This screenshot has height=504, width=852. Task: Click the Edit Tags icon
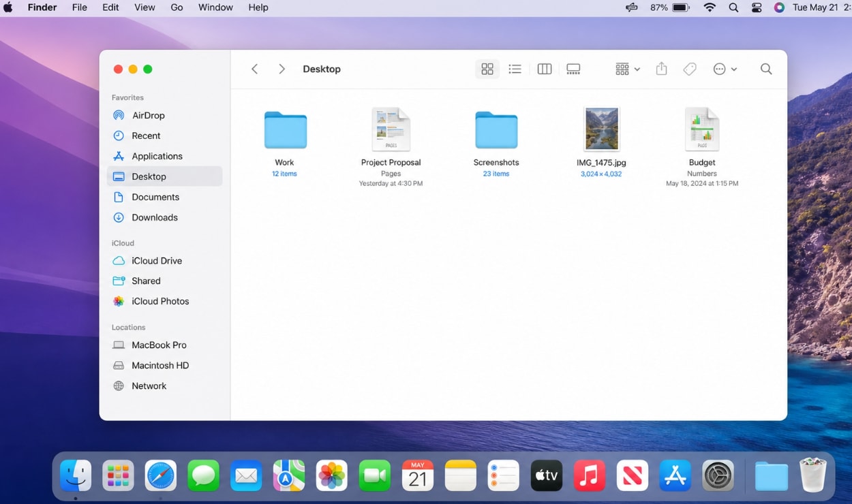click(690, 69)
